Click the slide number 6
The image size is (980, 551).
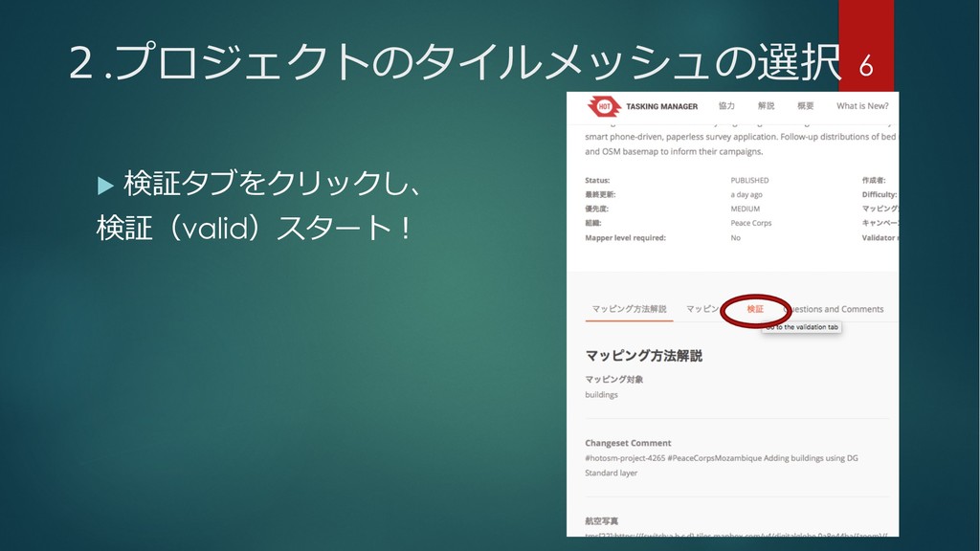865,66
